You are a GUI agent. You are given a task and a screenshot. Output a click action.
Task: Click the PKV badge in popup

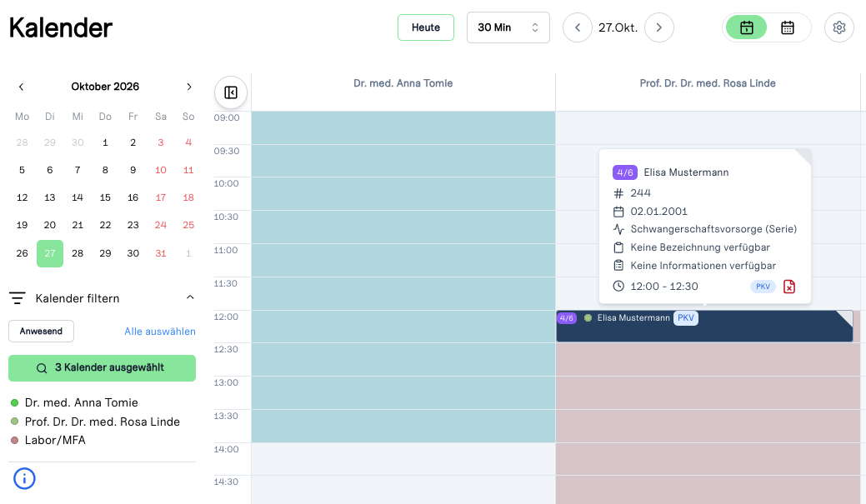pos(763,287)
